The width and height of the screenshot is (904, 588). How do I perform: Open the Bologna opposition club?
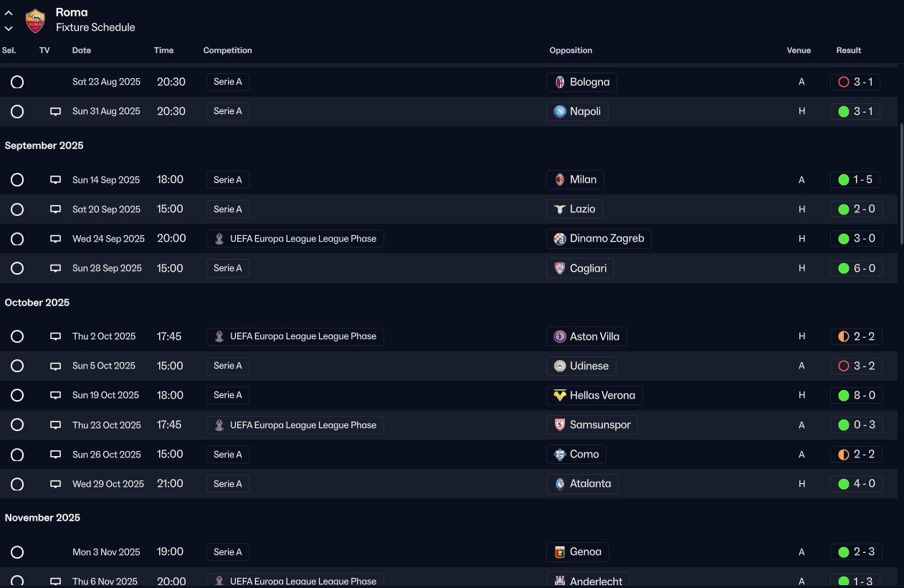click(581, 82)
